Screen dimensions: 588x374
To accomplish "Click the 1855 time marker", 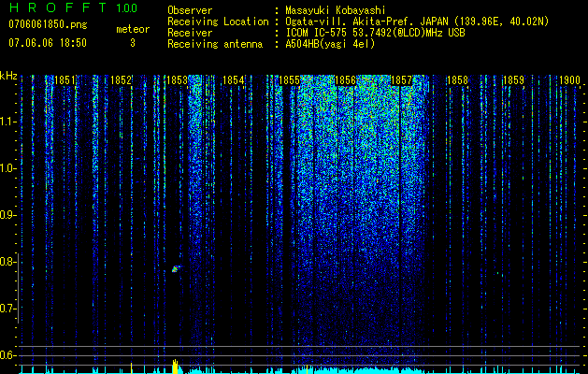I will (290, 80).
